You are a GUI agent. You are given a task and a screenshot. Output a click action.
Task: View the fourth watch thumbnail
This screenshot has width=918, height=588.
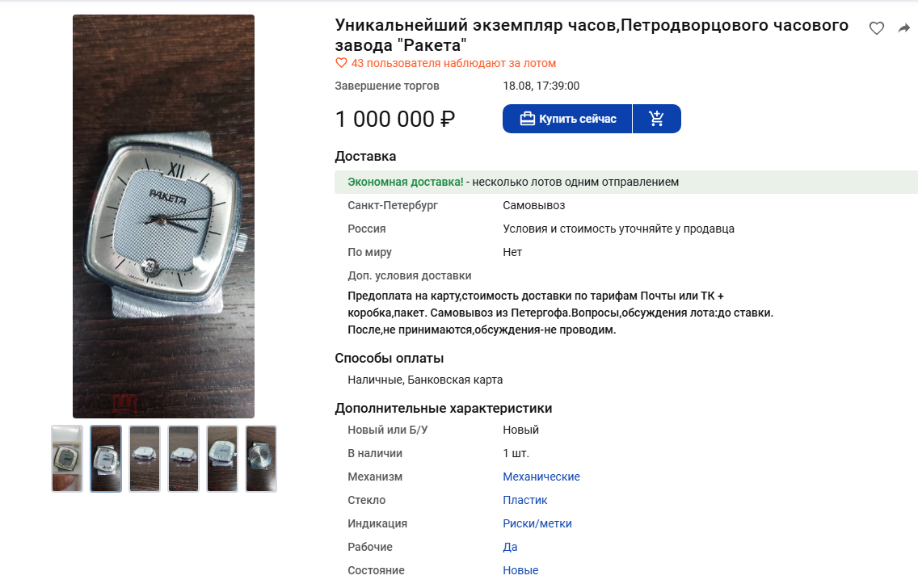[183, 459]
